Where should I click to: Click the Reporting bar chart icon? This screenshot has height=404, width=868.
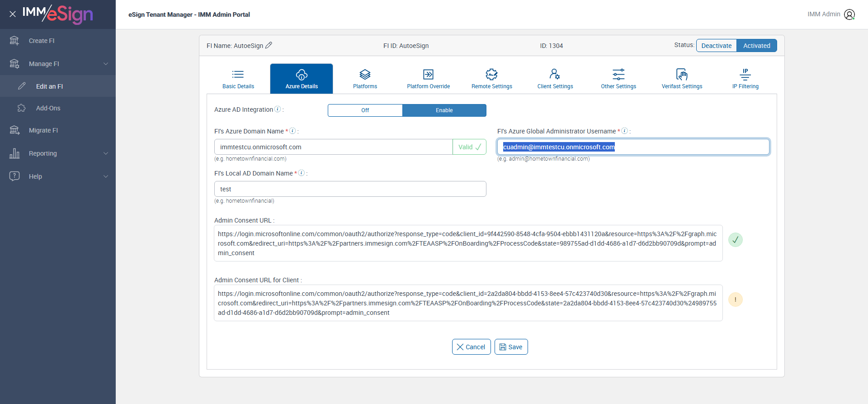click(14, 153)
